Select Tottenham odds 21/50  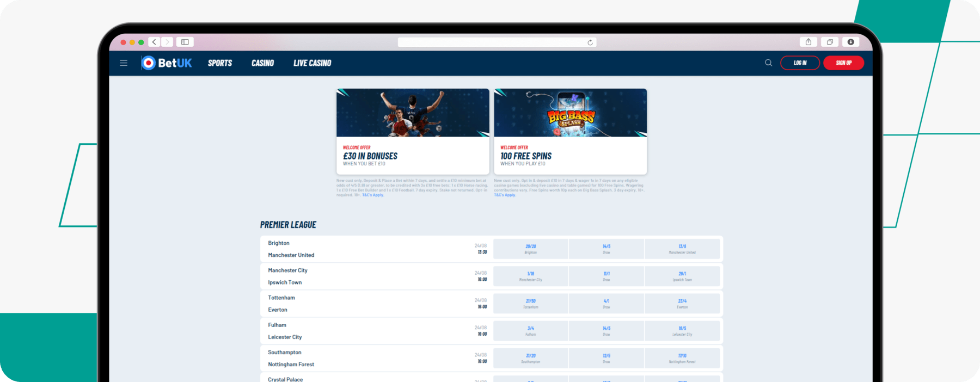pyautogui.click(x=530, y=304)
